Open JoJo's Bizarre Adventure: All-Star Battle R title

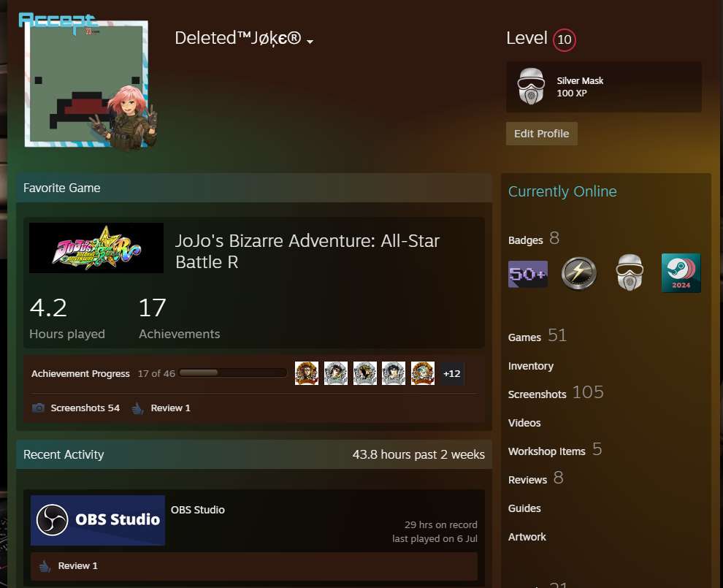[307, 251]
